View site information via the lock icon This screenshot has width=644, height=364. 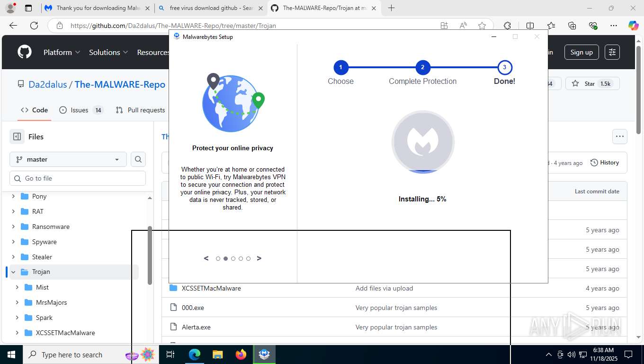[59, 26]
